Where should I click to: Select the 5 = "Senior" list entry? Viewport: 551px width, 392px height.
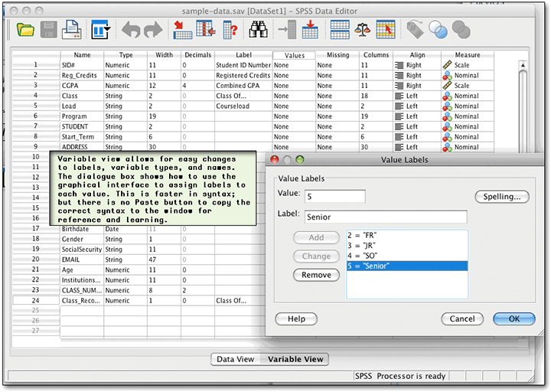coord(407,266)
